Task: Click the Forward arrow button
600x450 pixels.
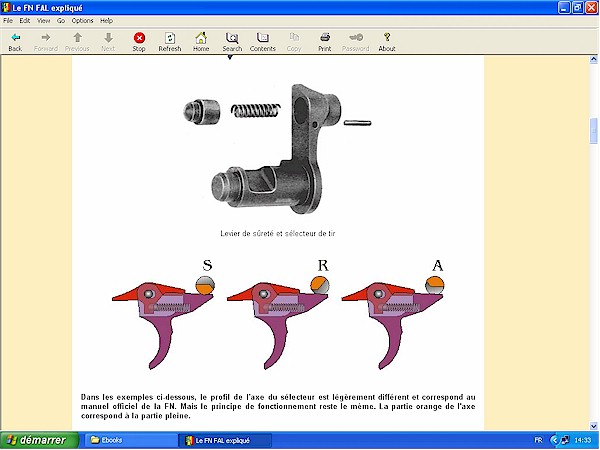Action: click(x=46, y=42)
